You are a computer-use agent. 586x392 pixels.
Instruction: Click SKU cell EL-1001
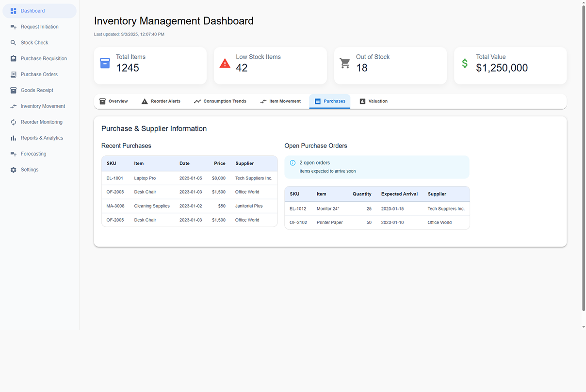(x=115, y=178)
